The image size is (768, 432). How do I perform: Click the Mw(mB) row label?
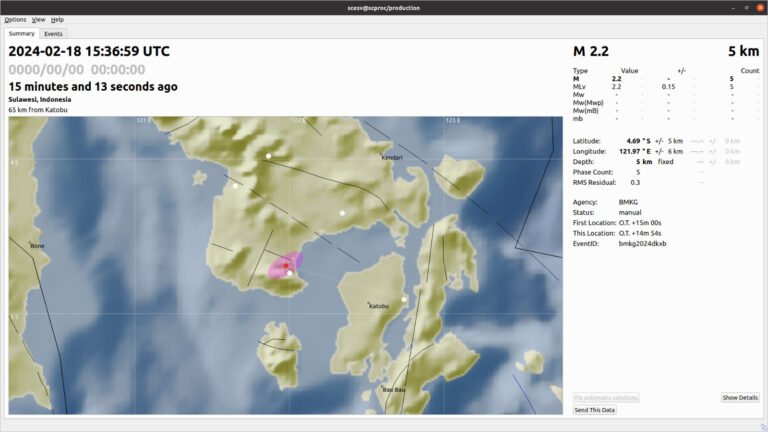585,111
